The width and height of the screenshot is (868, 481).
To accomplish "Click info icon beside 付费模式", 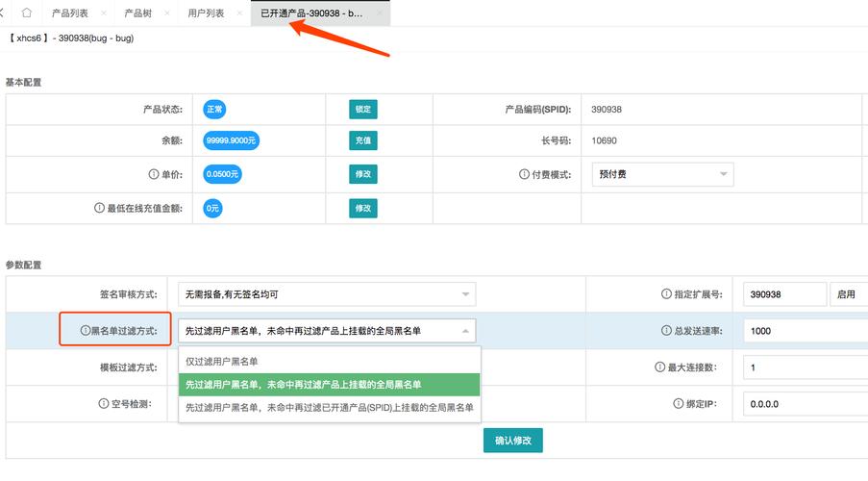I will pyautogui.click(x=524, y=174).
